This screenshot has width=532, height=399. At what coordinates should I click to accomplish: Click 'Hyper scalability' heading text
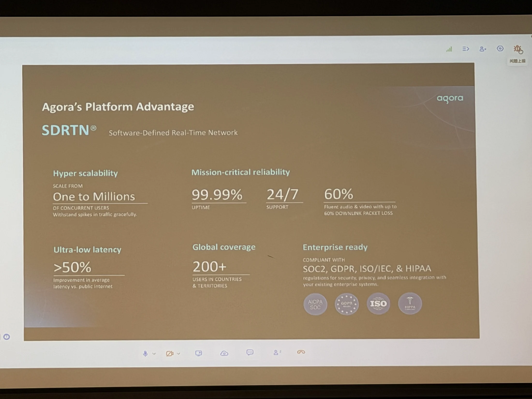click(85, 173)
